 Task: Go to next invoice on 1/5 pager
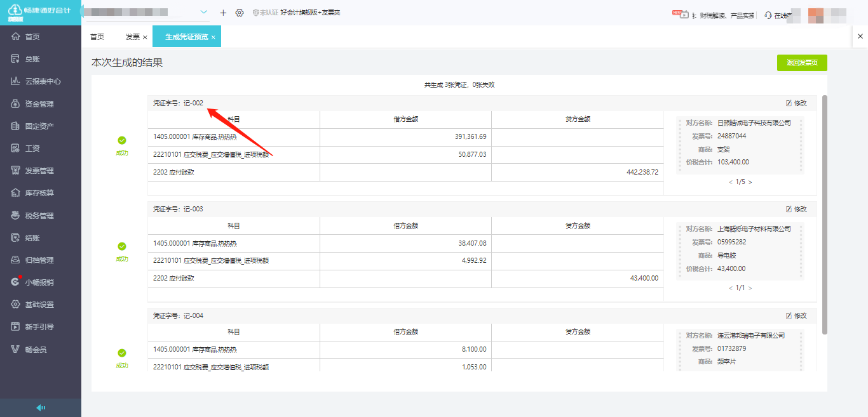point(750,182)
